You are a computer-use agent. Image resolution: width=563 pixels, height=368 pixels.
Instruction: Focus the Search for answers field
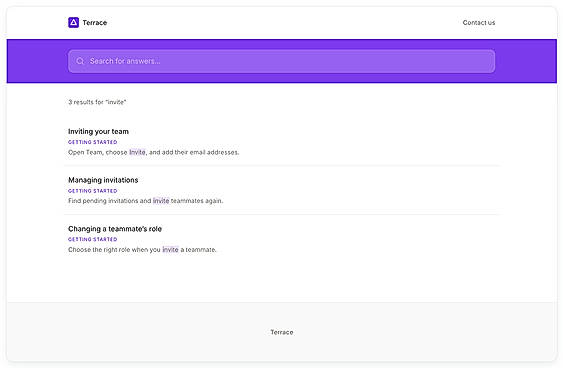tap(282, 61)
